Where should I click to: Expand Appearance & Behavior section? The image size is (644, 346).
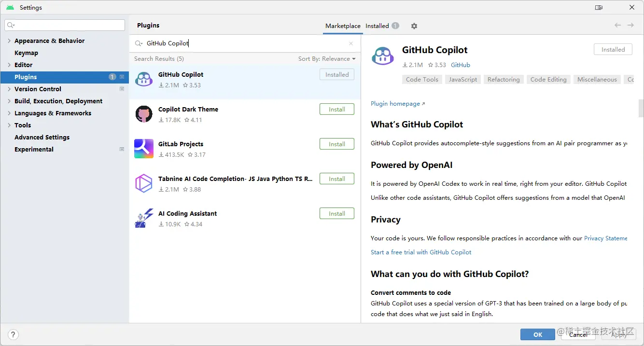pos(9,41)
